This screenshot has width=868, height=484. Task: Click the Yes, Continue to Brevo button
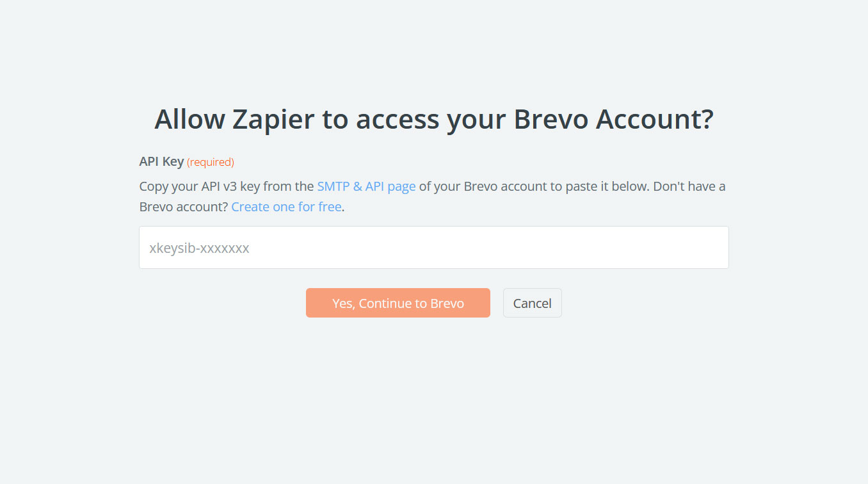click(x=398, y=303)
